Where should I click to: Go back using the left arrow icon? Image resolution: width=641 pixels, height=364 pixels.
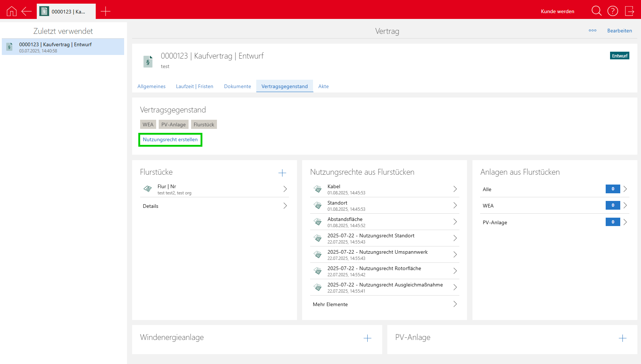pyautogui.click(x=27, y=11)
